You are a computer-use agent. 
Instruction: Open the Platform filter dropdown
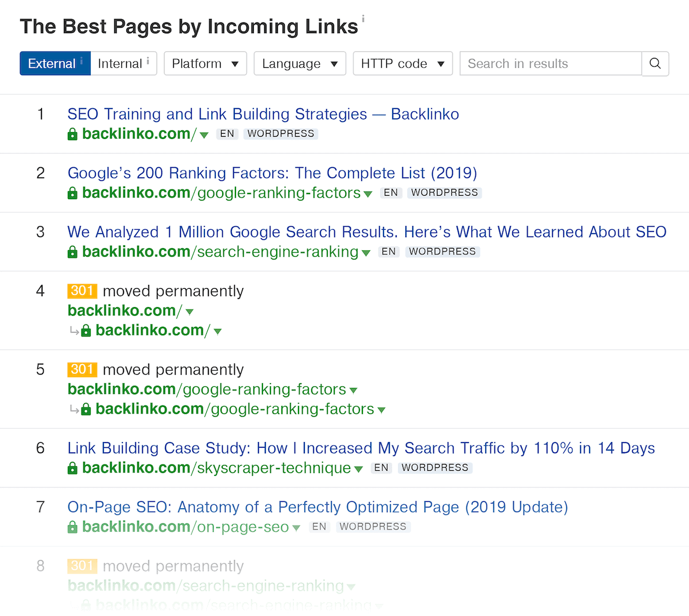pyautogui.click(x=205, y=64)
